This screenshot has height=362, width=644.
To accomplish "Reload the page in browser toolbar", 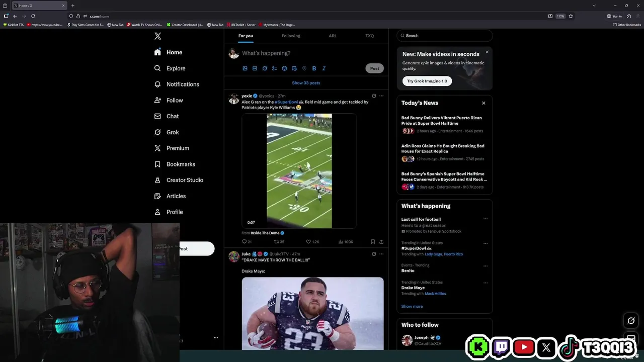I will (x=33, y=16).
